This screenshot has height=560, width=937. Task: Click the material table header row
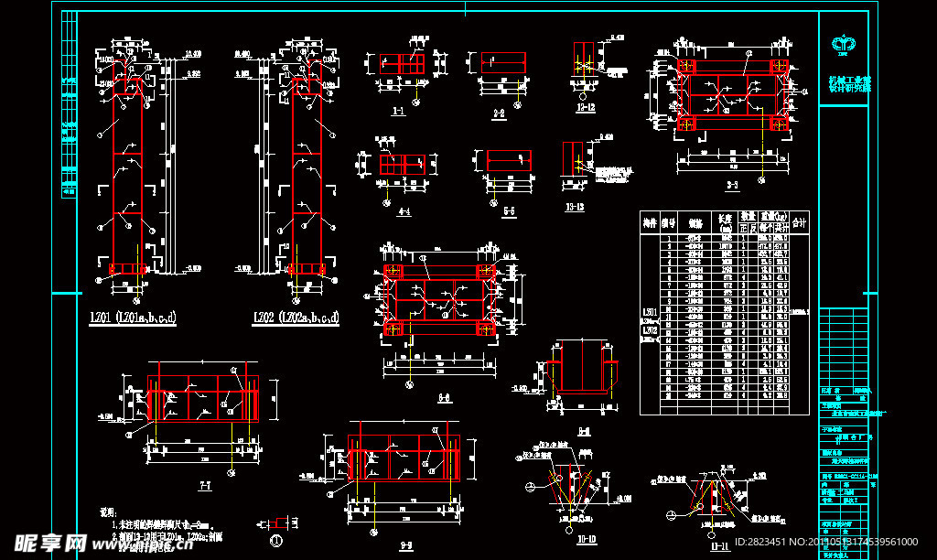(x=725, y=222)
